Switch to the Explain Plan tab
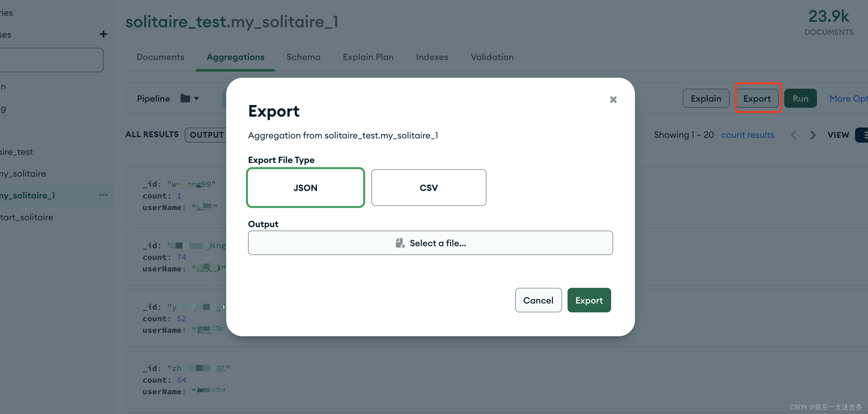This screenshot has width=868, height=414. click(x=368, y=57)
